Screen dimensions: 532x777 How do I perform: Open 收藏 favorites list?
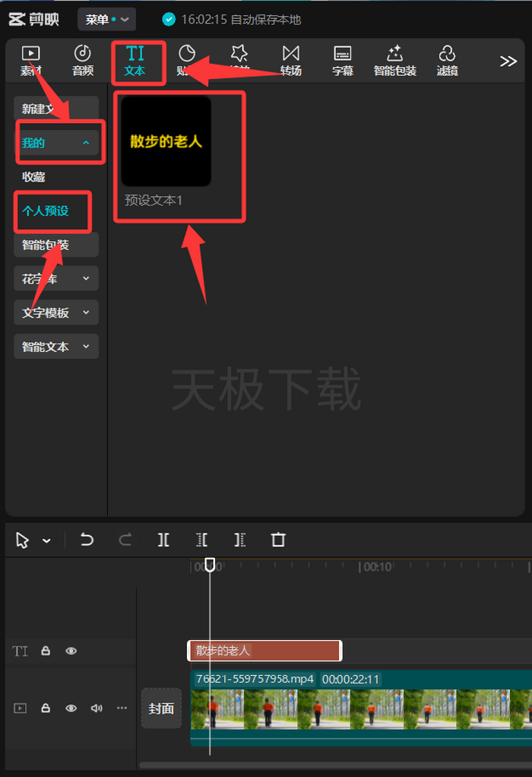(33, 177)
